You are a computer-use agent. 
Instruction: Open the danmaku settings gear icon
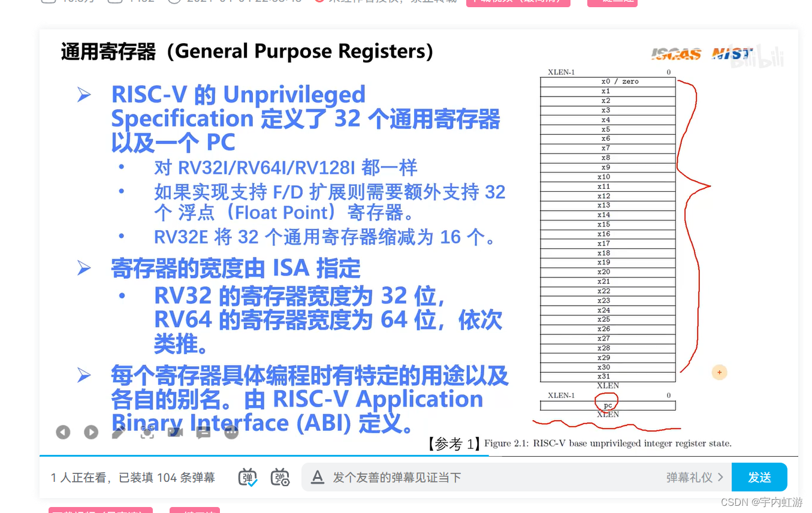280,478
